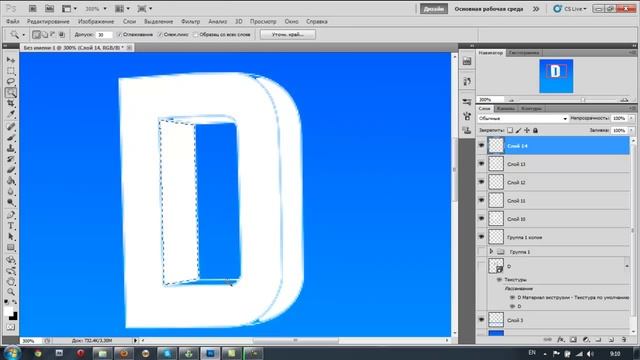The width and height of the screenshot is (640, 360).
Task: Select Основная рабочая среда workspace
Action: click(x=489, y=9)
